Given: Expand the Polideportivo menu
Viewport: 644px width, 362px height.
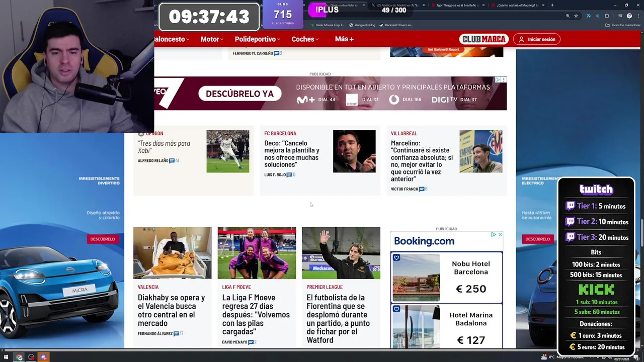Looking at the screenshot, I should 258,39.
